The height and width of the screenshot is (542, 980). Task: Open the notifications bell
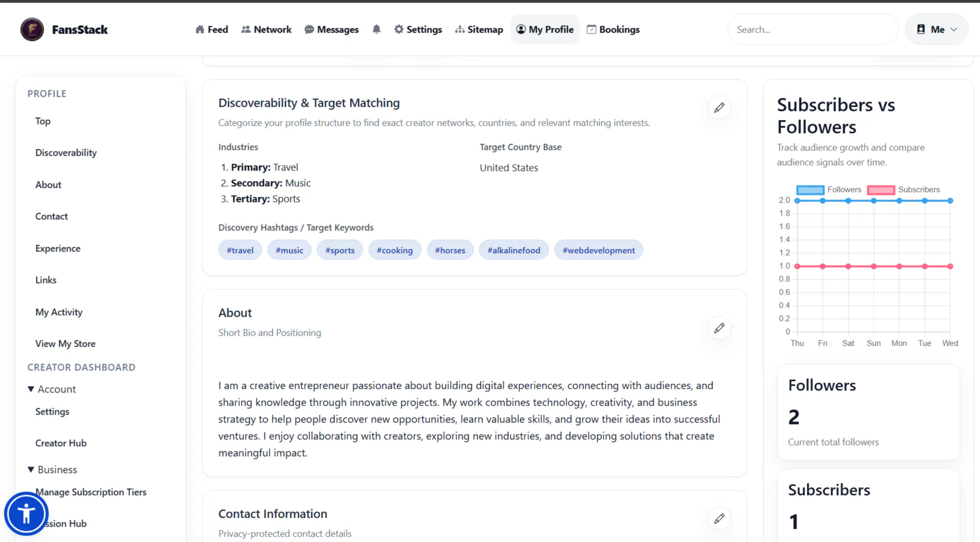tap(377, 29)
